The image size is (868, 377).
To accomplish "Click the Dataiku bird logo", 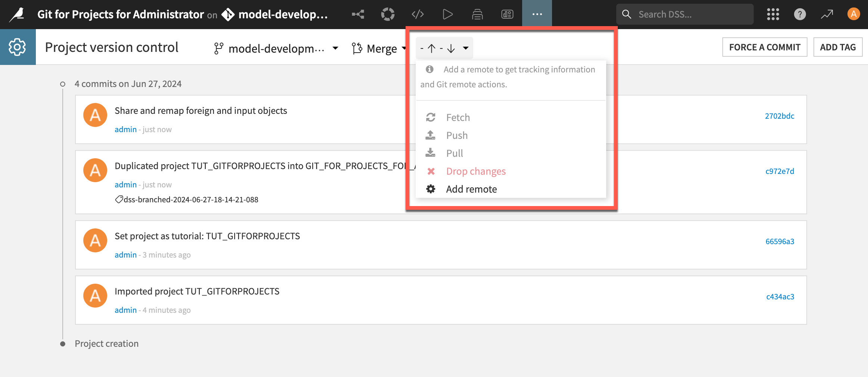I will (16, 14).
